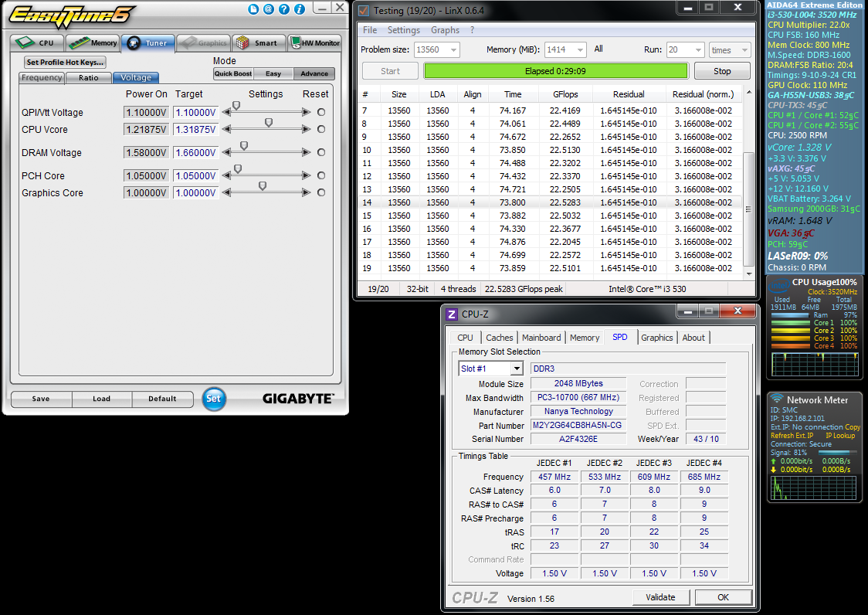Click the EasyTune6 blue document icon
This screenshot has height=615, width=868.
253,9
